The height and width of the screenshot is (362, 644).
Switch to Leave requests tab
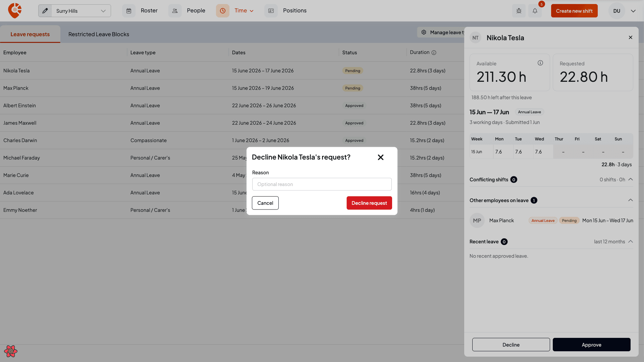click(x=30, y=34)
